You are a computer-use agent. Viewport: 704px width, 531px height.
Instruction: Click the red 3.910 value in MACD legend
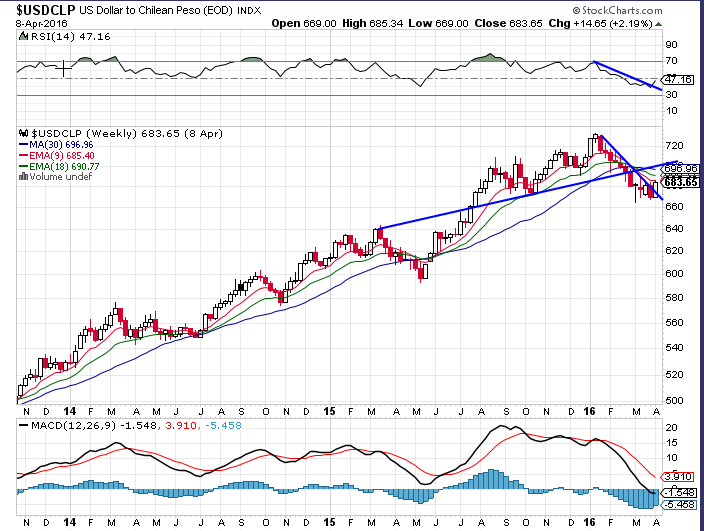[181, 425]
